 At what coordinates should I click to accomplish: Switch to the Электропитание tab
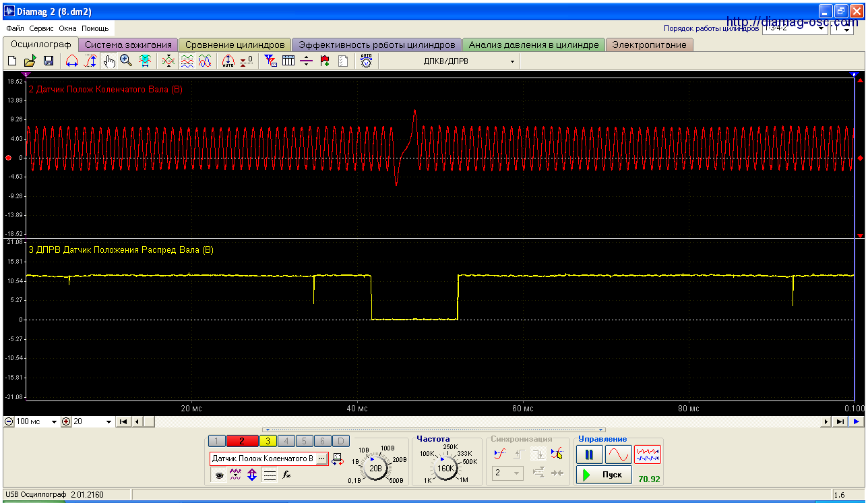(x=650, y=45)
